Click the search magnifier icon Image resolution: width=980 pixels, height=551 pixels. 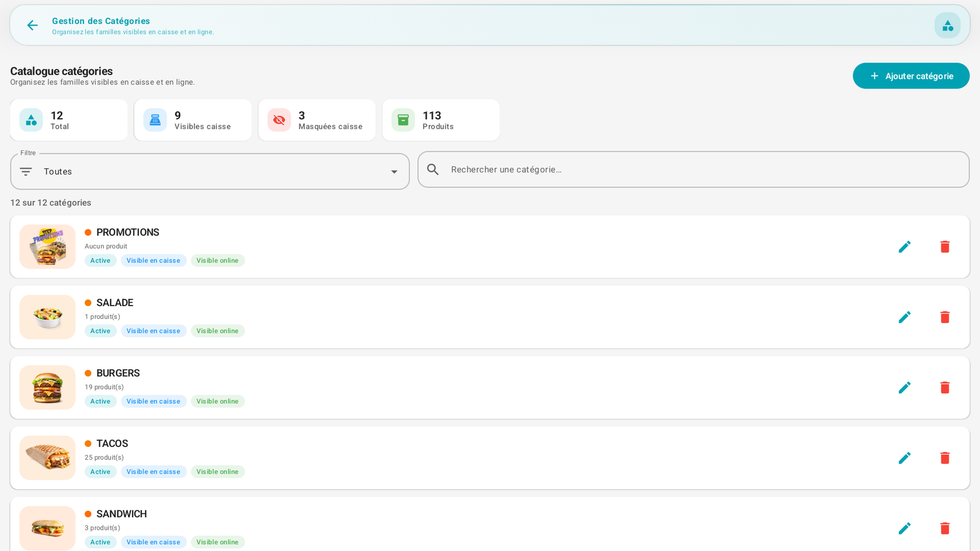pyautogui.click(x=433, y=170)
